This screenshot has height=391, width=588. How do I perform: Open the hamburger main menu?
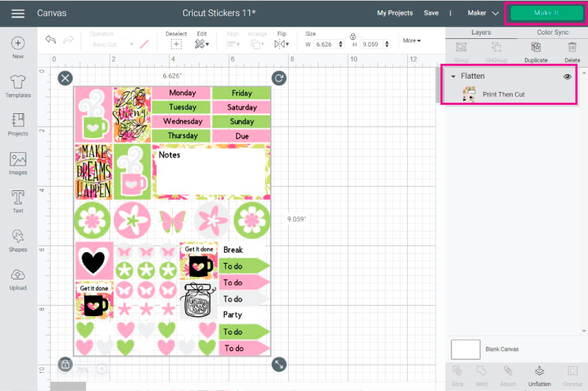click(18, 13)
